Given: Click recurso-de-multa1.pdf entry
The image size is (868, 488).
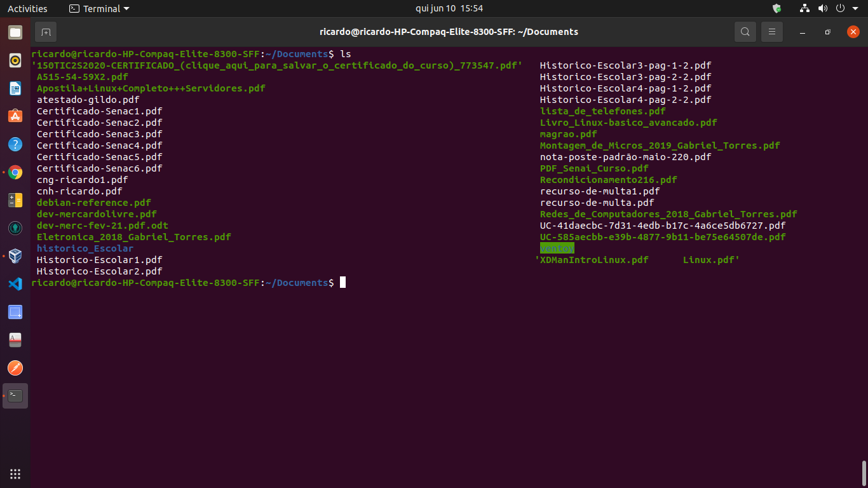Looking at the screenshot, I should click(600, 191).
